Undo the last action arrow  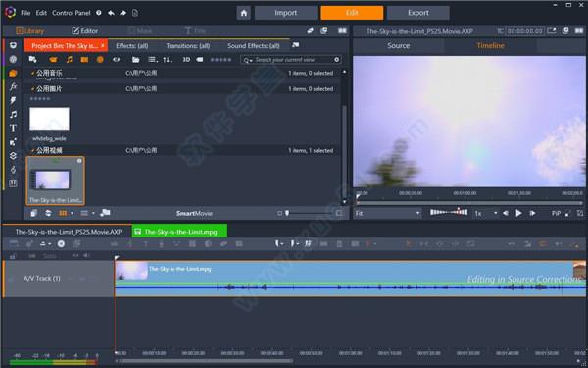[111, 13]
